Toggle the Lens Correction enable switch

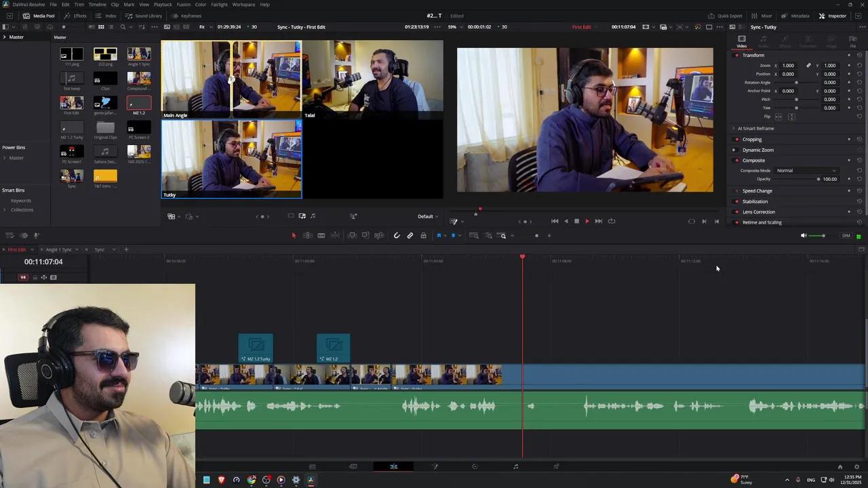[737, 212]
